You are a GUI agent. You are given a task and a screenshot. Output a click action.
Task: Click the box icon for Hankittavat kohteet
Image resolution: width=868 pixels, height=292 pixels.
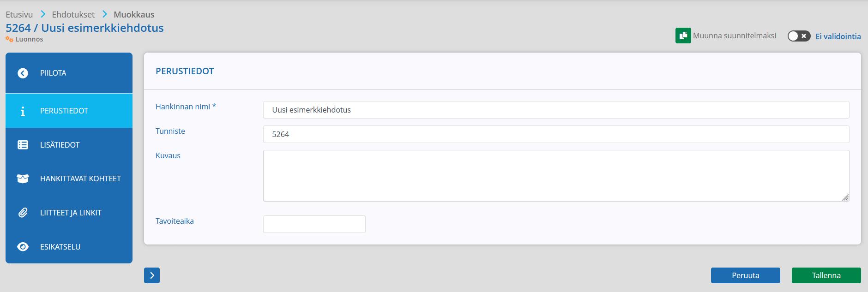(x=23, y=179)
